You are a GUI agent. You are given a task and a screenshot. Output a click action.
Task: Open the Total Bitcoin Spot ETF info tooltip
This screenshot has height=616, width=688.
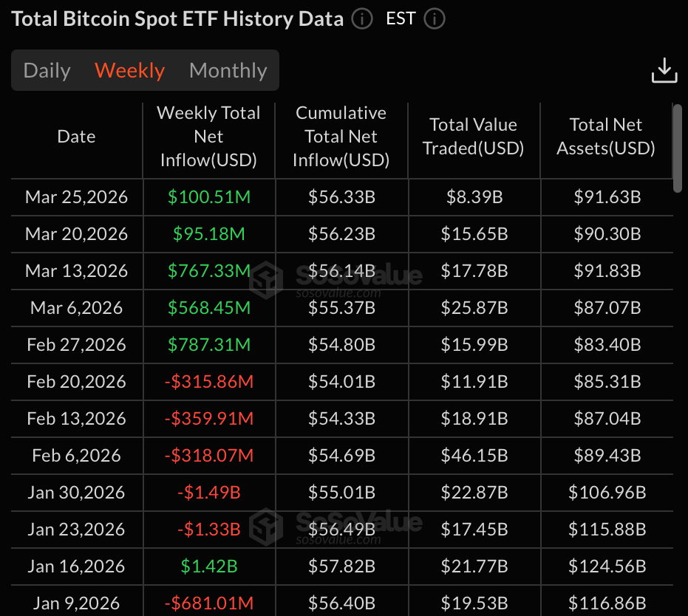(x=361, y=19)
